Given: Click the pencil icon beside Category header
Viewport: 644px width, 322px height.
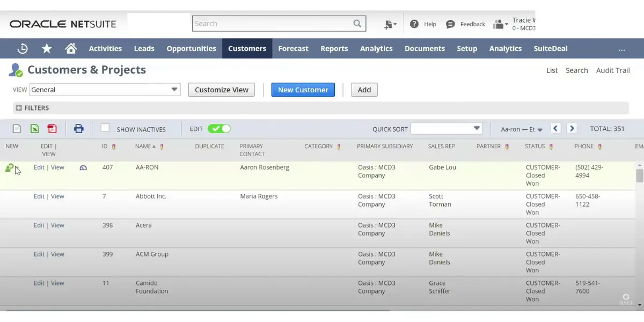Looking at the screenshot, I should coord(339,147).
